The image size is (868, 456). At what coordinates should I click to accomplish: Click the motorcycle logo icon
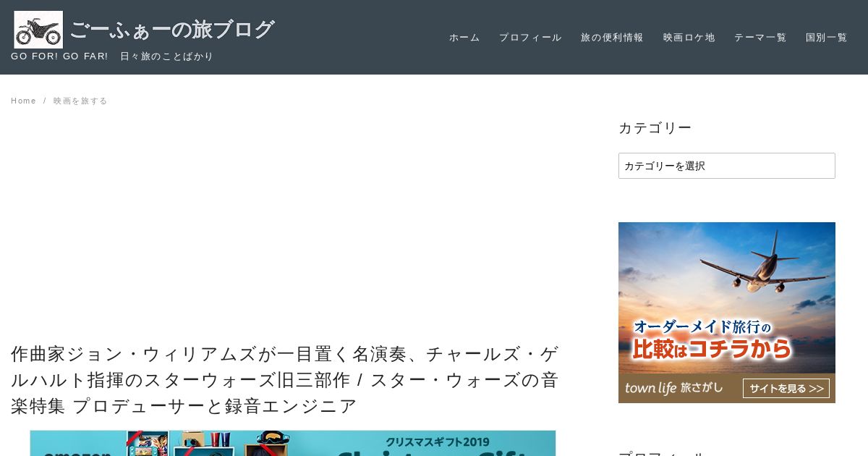click(38, 30)
